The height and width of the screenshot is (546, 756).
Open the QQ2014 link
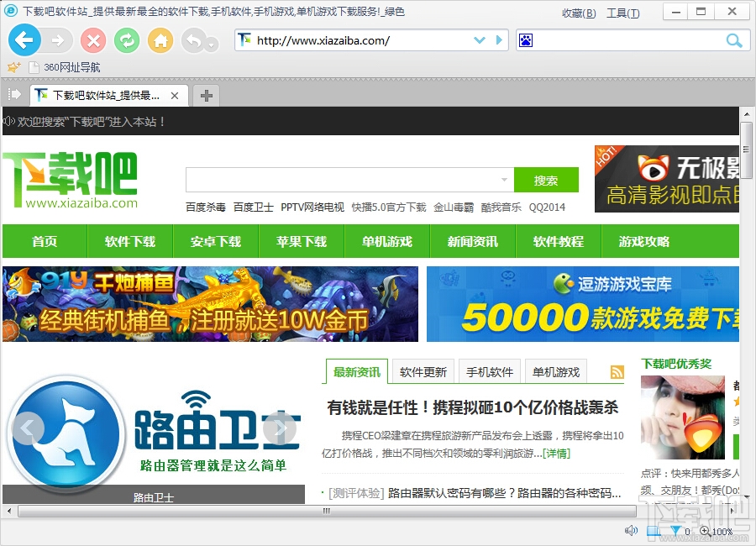[547, 207]
